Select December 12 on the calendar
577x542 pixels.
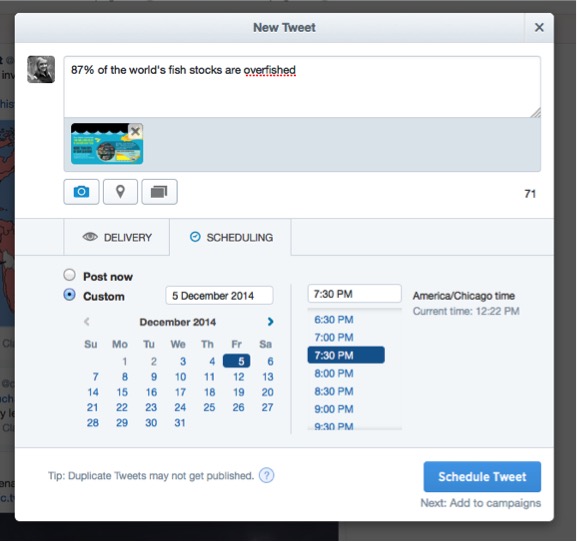click(x=238, y=376)
